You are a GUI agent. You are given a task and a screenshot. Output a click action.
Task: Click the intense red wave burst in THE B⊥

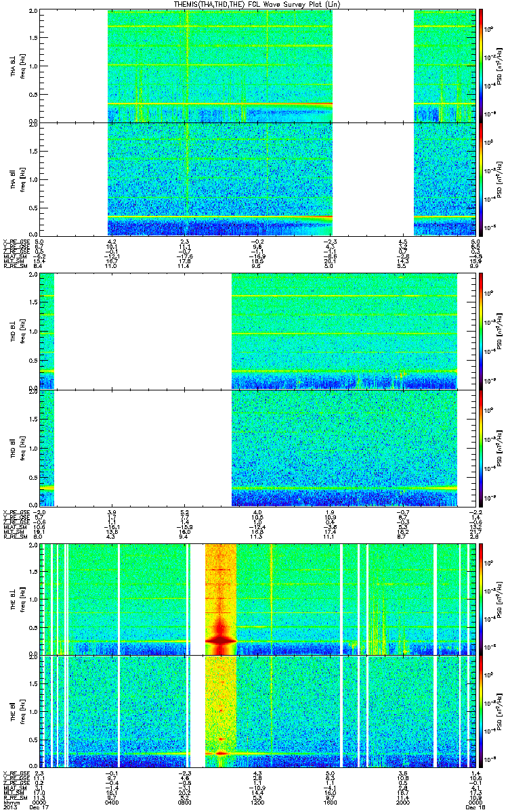220,639
